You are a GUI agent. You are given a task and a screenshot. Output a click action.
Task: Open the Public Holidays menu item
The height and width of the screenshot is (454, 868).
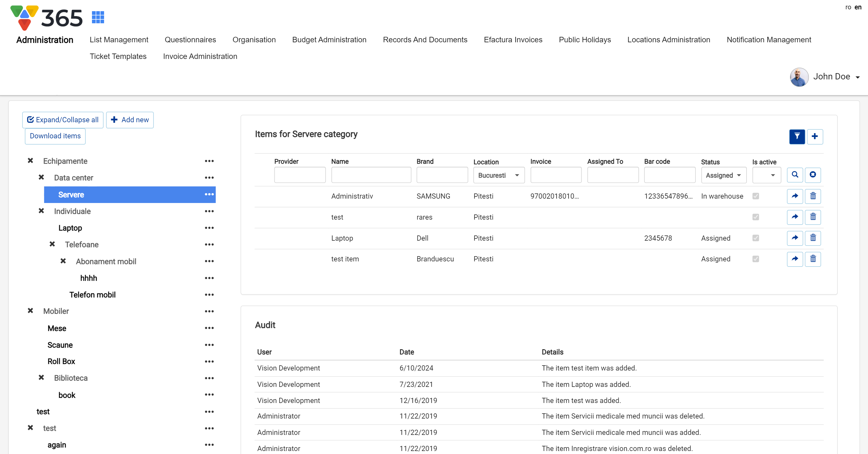[x=584, y=40]
